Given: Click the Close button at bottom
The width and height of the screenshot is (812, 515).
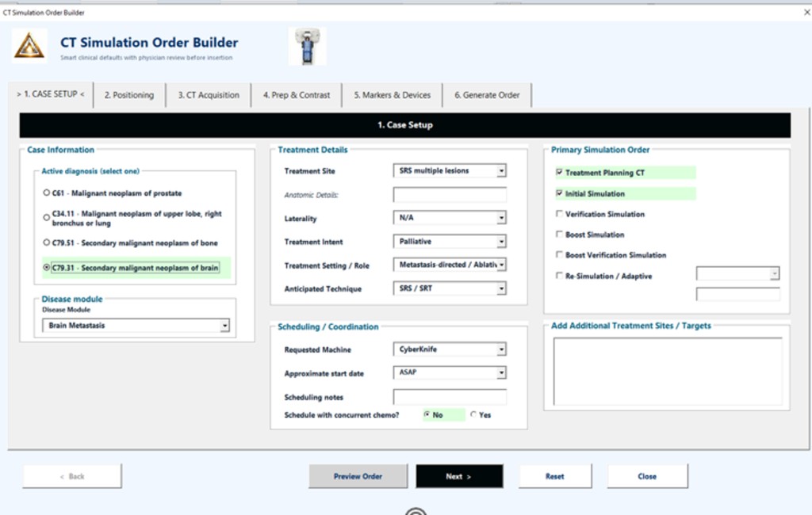Looking at the screenshot, I should click(647, 476).
